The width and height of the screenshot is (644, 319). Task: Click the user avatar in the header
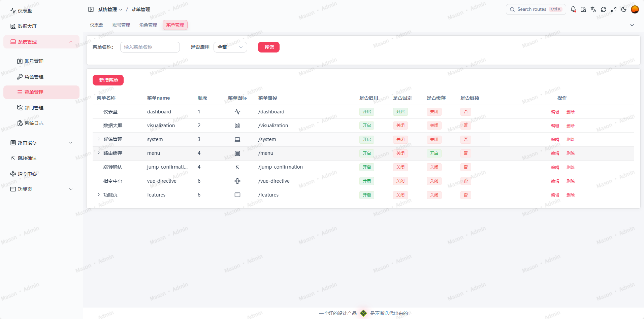click(635, 9)
